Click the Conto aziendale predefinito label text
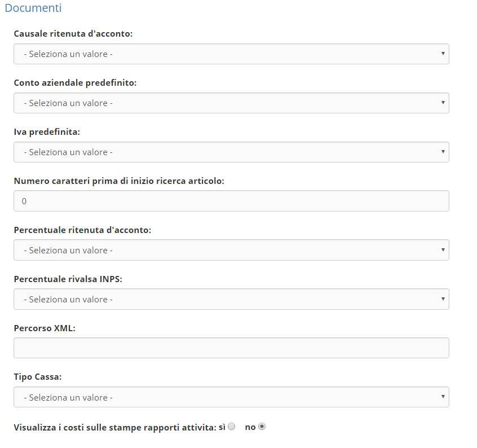 tap(75, 83)
